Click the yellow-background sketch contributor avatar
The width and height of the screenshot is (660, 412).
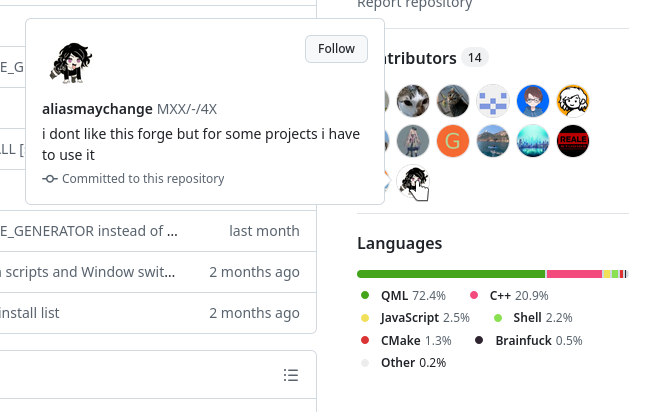pyautogui.click(x=573, y=101)
